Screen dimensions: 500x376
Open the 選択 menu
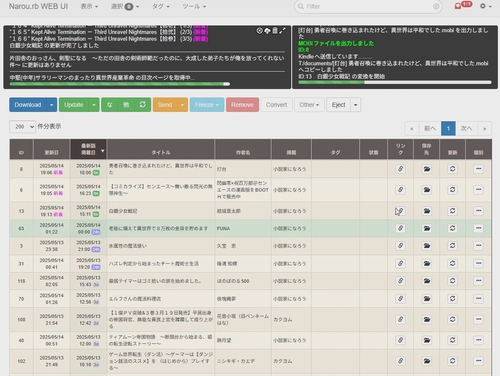[x=125, y=6]
